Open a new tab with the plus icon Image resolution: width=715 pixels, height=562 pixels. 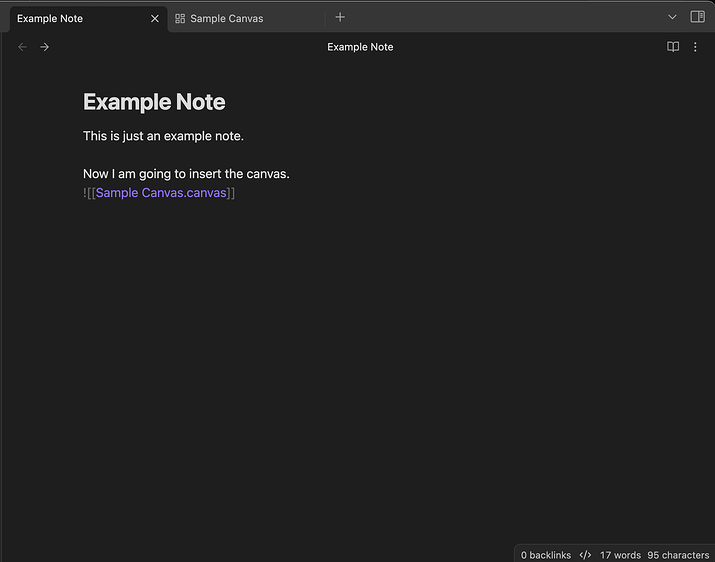coord(340,17)
